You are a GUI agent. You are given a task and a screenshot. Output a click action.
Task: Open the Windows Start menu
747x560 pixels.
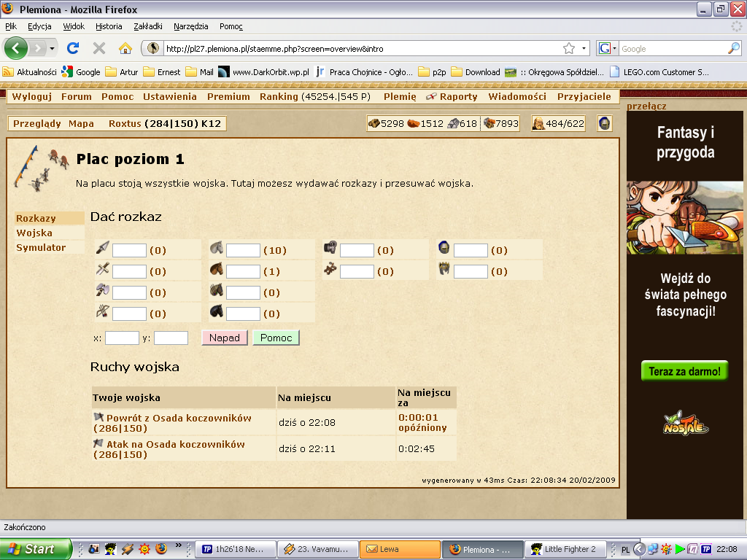[x=35, y=549]
